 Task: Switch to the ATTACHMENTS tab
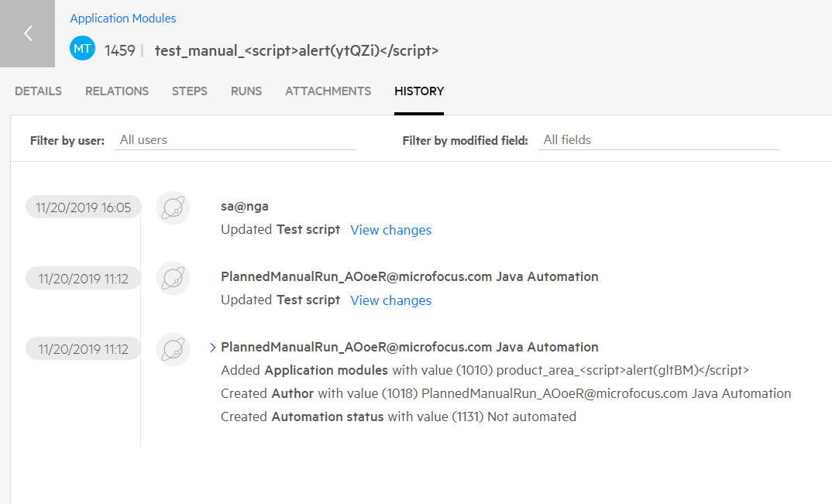point(328,91)
